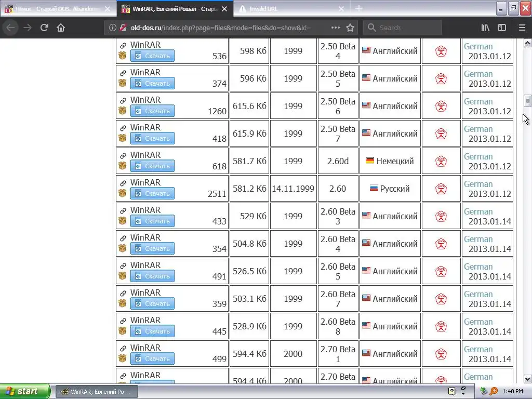The width and height of the screenshot is (532, 399).
Task: Show site information icon in address bar
Action: pyautogui.click(x=113, y=28)
